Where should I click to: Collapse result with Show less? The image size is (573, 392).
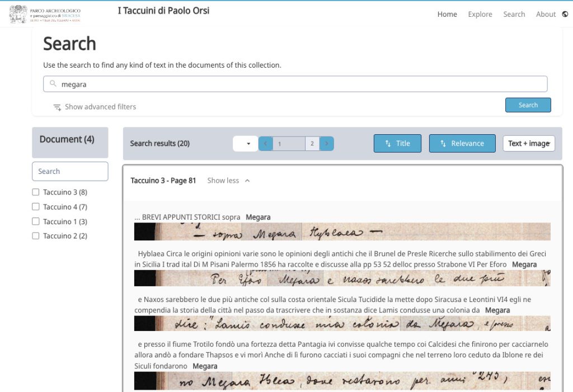[228, 181]
